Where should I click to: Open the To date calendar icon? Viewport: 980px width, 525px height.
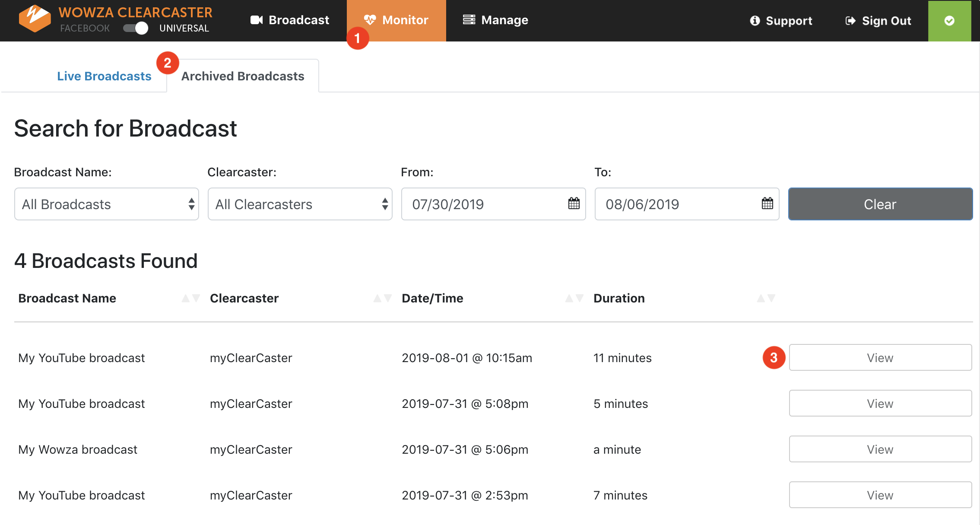(x=767, y=204)
